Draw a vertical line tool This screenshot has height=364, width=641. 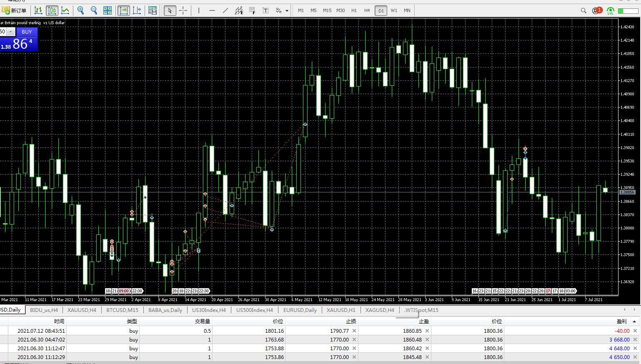point(199,10)
